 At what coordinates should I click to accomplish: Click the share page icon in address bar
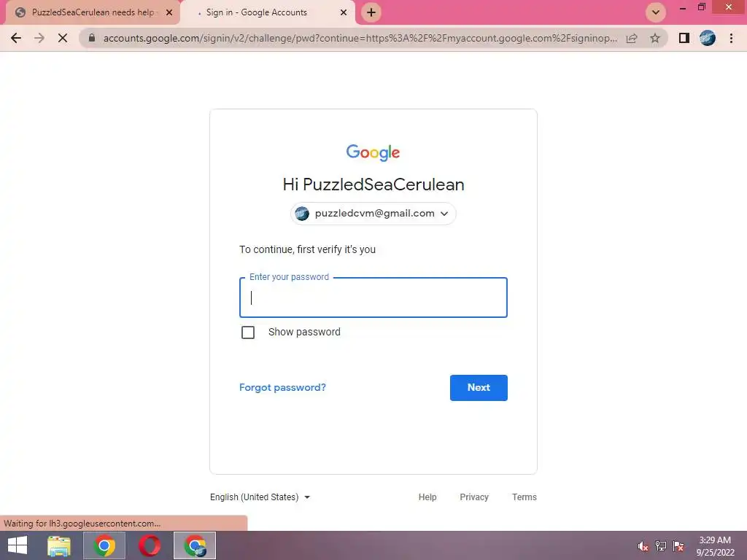pos(632,38)
